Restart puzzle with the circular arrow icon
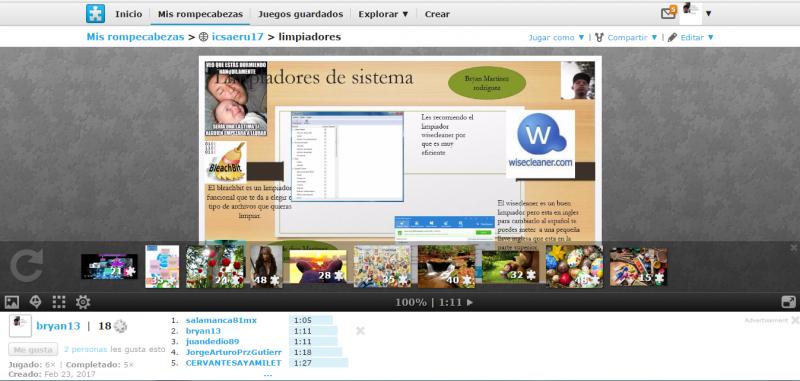 click(27, 266)
